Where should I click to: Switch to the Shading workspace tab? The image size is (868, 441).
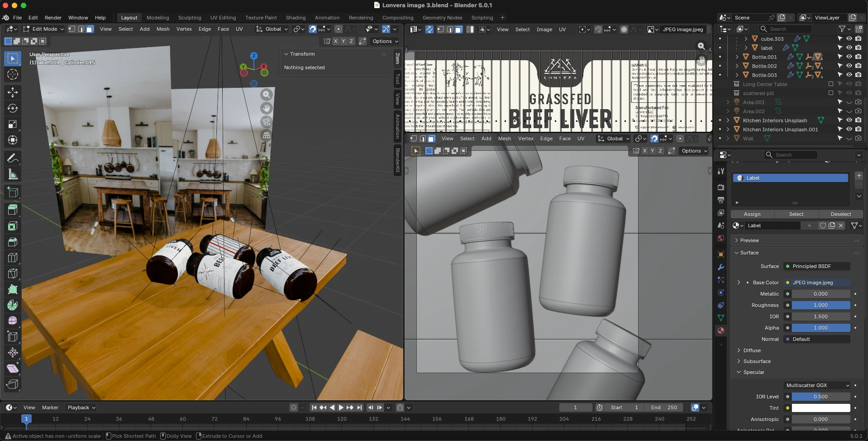tap(296, 18)
